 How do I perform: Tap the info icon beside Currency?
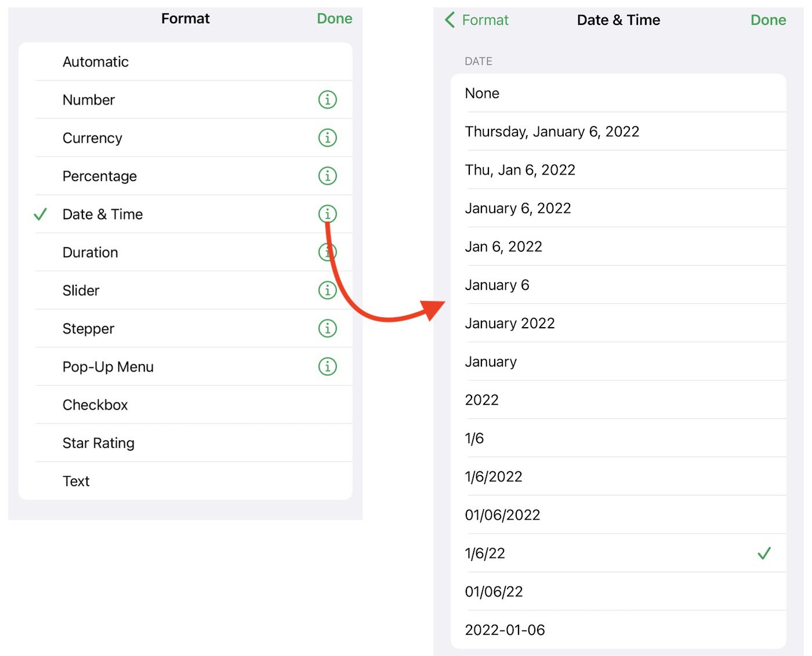(x=327, y=138)
